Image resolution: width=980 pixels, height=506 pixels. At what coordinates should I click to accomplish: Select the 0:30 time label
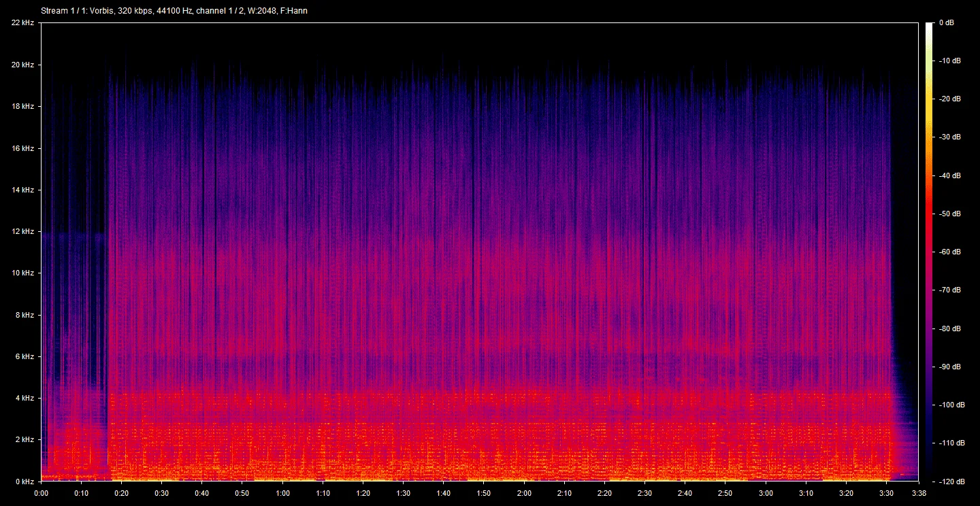[162, 493]
